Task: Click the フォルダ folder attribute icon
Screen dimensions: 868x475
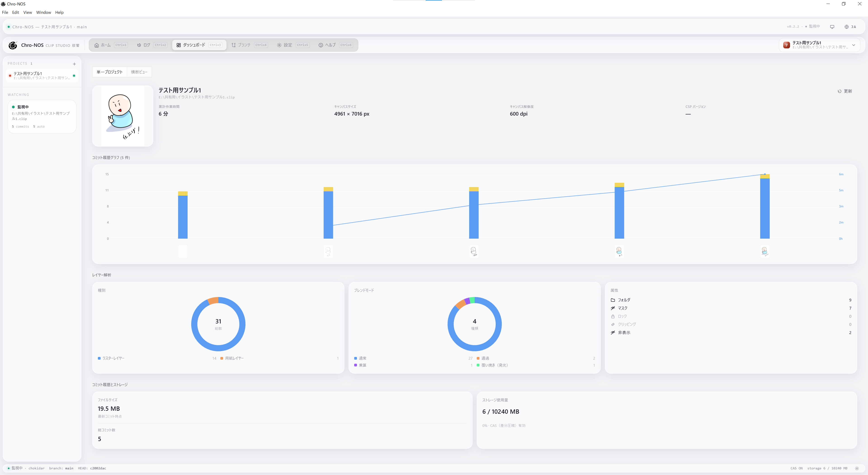Action: [x=613, y=300]
